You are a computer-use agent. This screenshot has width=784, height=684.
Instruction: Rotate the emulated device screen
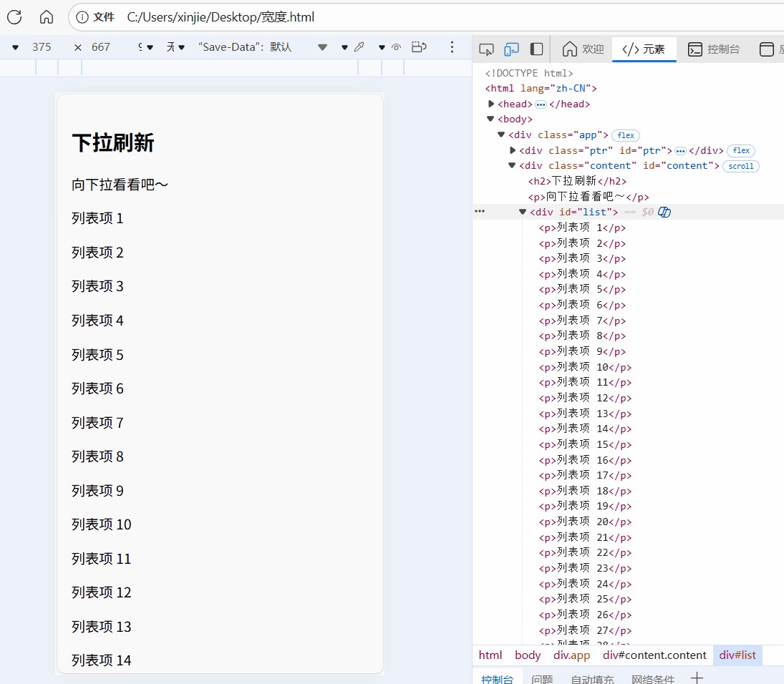(x=419, y=47)
